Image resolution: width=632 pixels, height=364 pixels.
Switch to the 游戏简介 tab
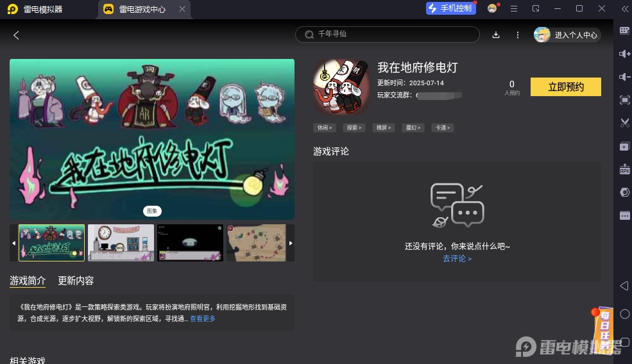click(x=28, y=281)
